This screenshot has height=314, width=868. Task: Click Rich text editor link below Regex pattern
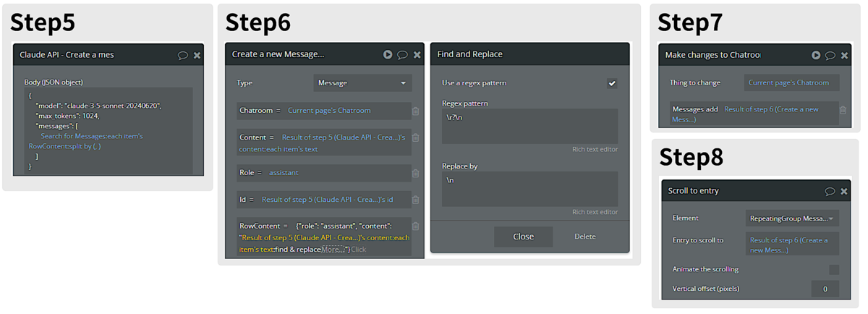click(595, 149)
